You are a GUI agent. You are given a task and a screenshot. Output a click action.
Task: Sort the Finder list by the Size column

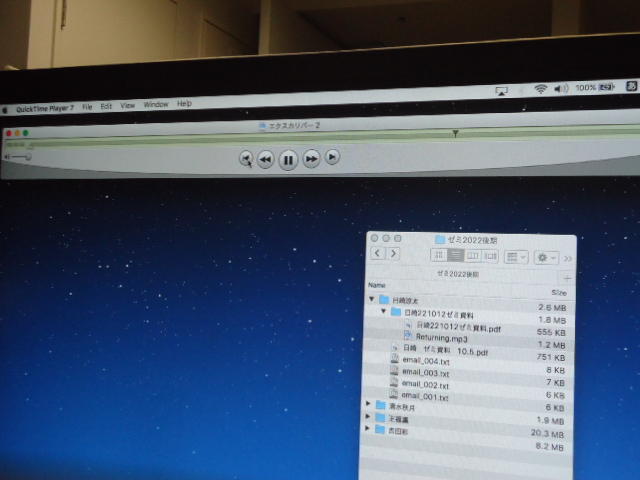click(x=559, y=293)
